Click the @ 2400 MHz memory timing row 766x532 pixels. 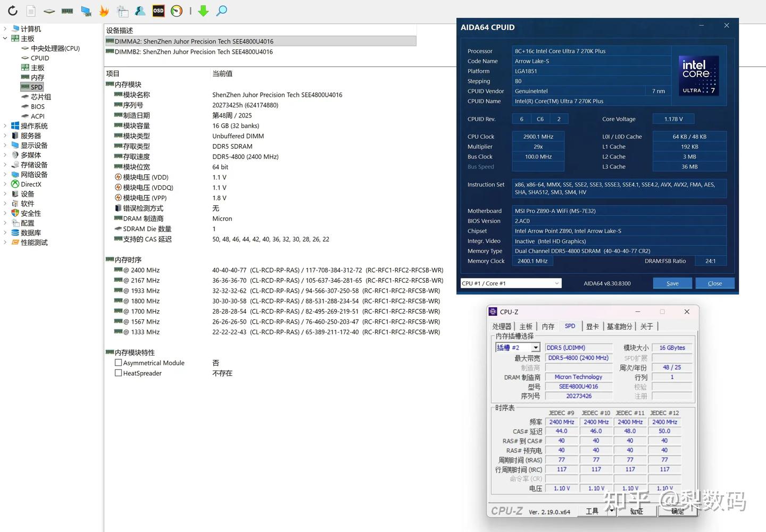(x=279, y=270)
